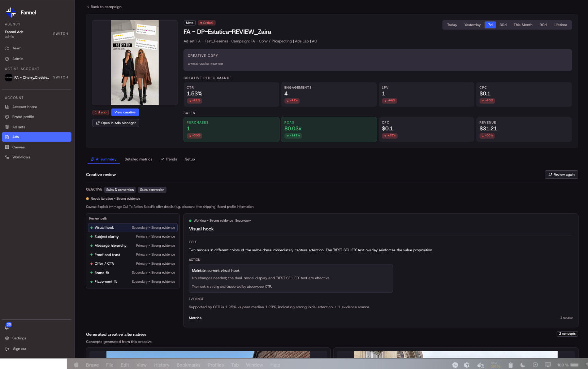This screenshot has width=588, height=369.
Task: Click the Apple menu icon
Action: [x=76, y=365]
